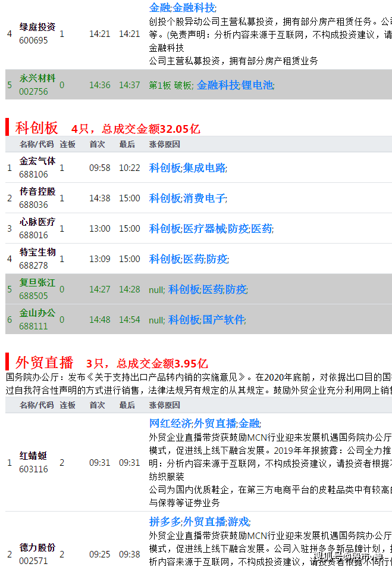Select stock code 603116
392x567 pixels.
tap(33, 469)
